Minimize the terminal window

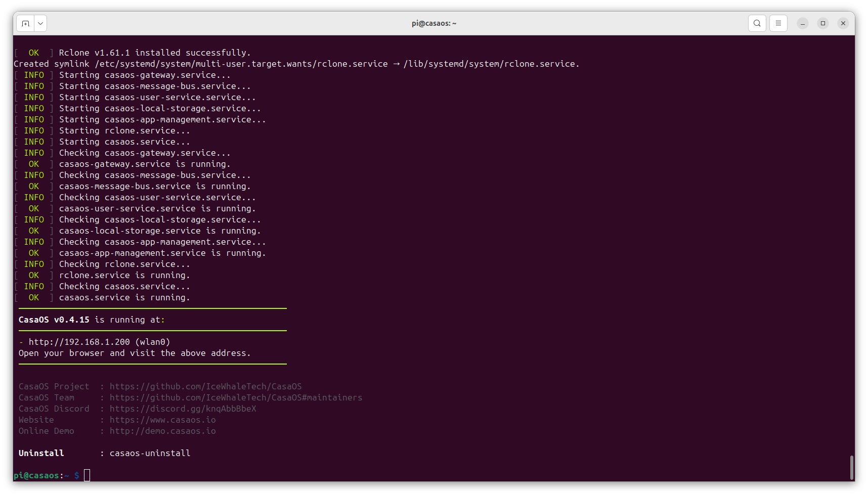point(802,23)
